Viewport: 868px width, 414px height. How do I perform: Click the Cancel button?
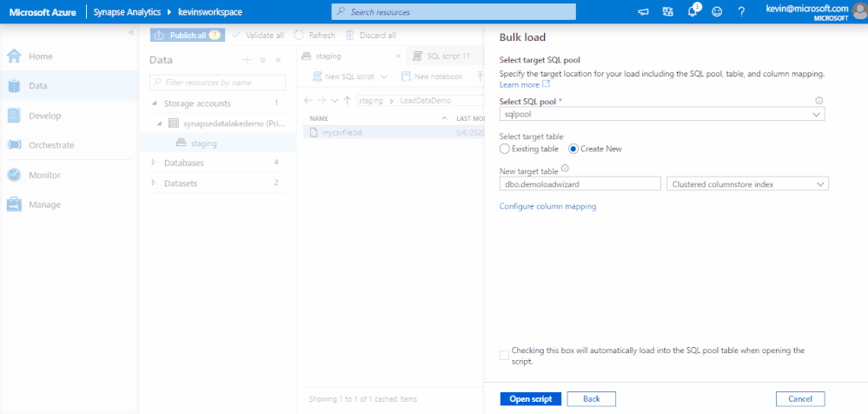point(800,399)
